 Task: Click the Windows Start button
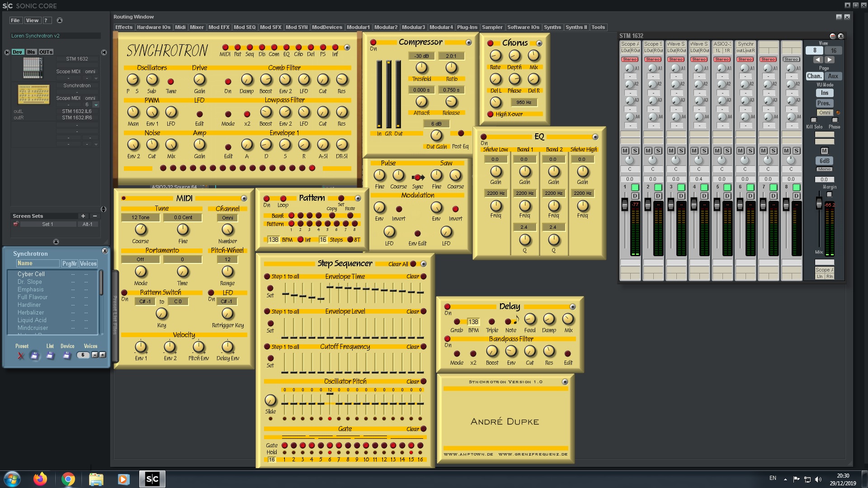pos(12,479)
